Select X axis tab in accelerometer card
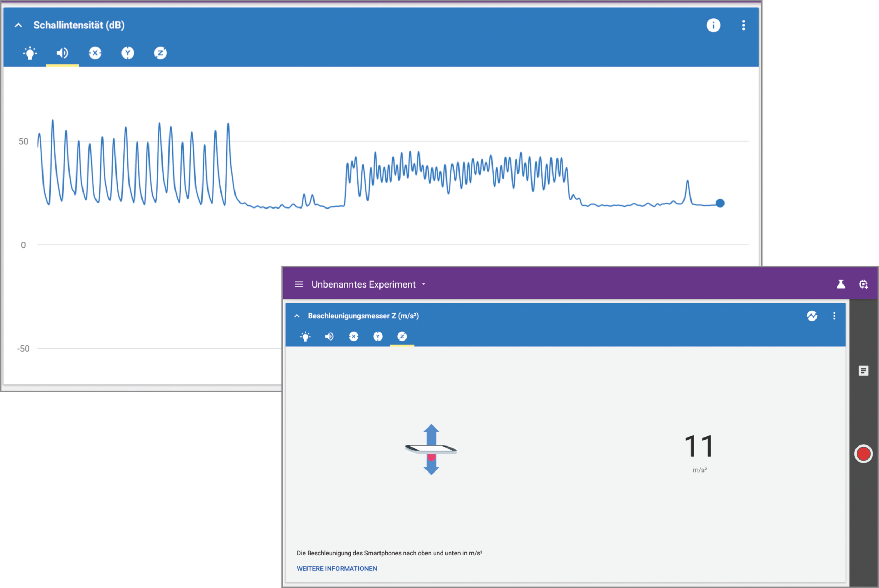The height and width of the screenshot is (588, 879). 353,336
